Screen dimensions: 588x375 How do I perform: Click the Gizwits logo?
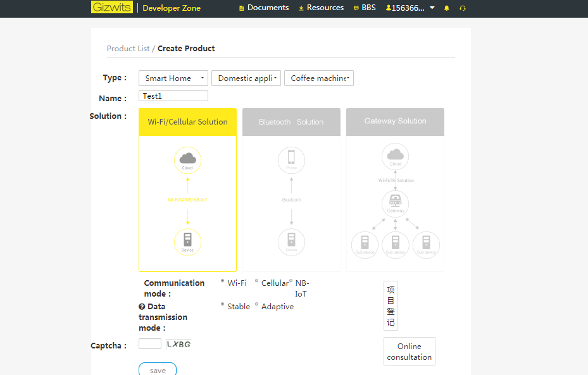[x=112, y=7]
